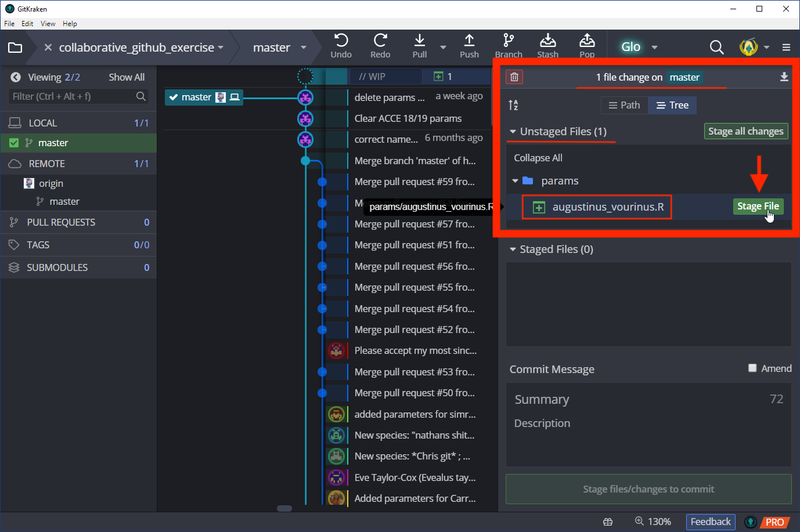The width and height of the screenshot is (800, 532).
Task: Expand the profile dropdown arrow
Action: (766, 48)
